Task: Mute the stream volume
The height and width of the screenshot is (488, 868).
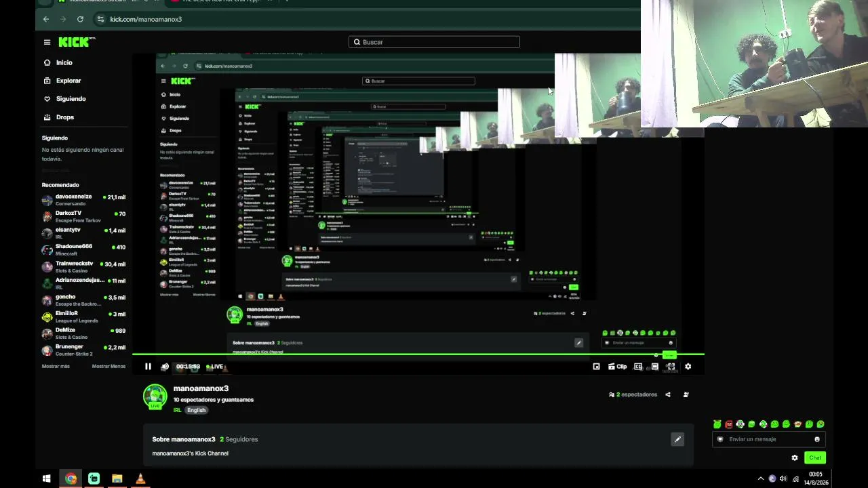Action: pos(165,367)
